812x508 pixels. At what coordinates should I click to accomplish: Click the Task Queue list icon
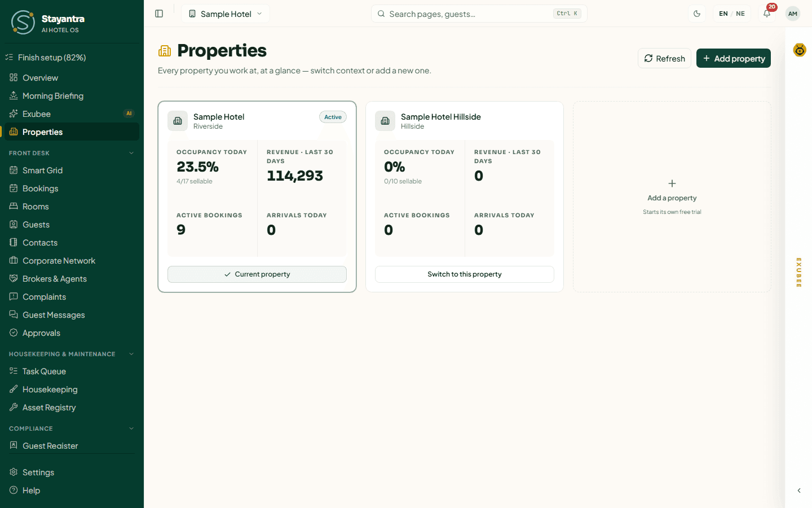pos(14,371)
